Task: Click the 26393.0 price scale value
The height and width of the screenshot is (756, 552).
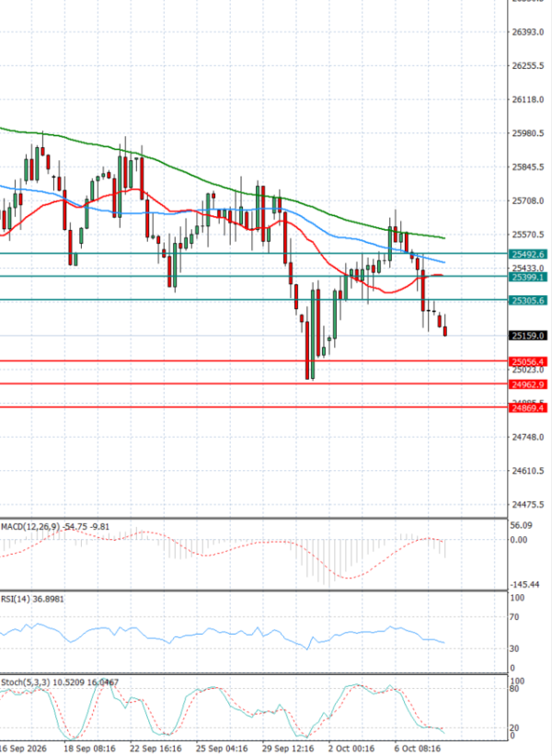Action: 527,32
